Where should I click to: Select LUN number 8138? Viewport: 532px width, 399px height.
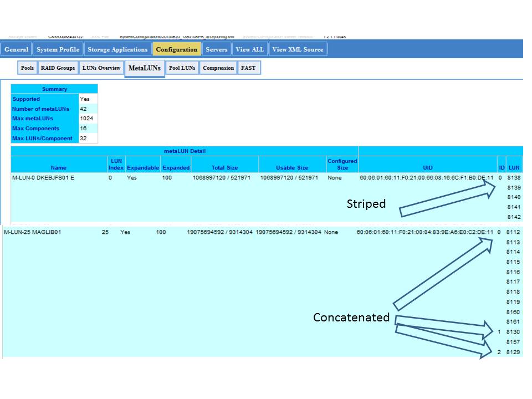coord(514,178)
